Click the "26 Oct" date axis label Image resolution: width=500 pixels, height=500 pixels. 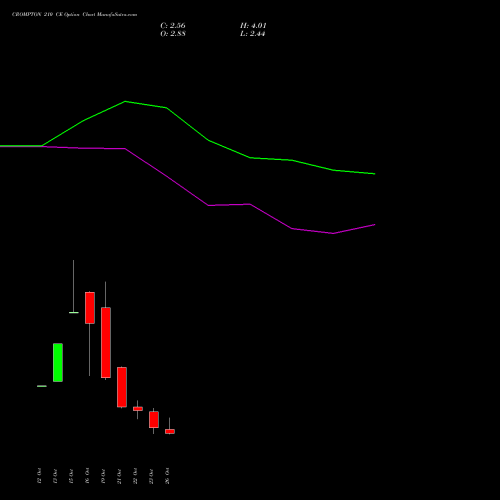tap(167, 476)
